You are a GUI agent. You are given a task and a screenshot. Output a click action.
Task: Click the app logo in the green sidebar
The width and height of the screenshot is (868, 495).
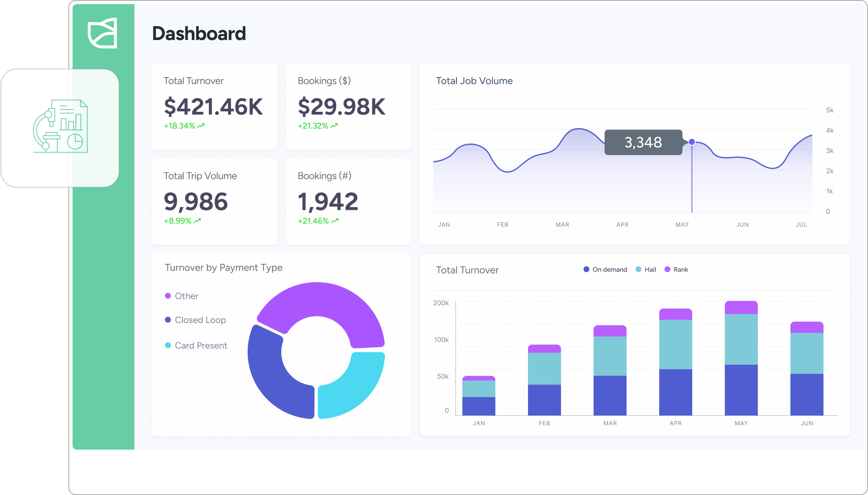103,33
